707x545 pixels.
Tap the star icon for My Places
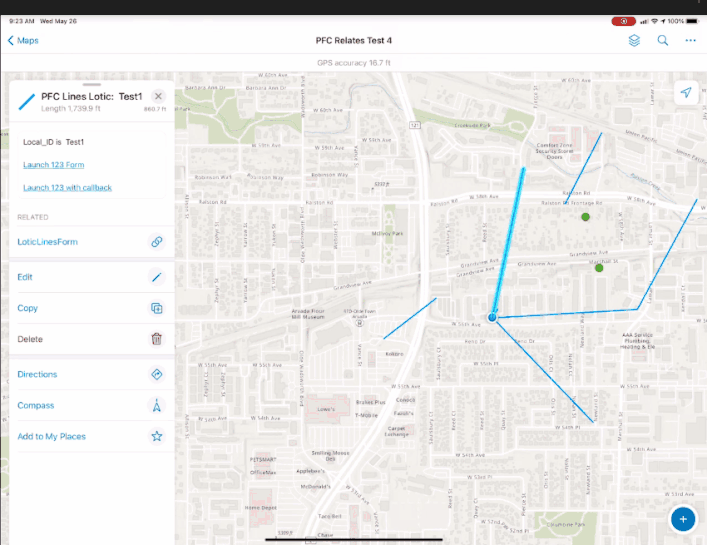[156, 436]
